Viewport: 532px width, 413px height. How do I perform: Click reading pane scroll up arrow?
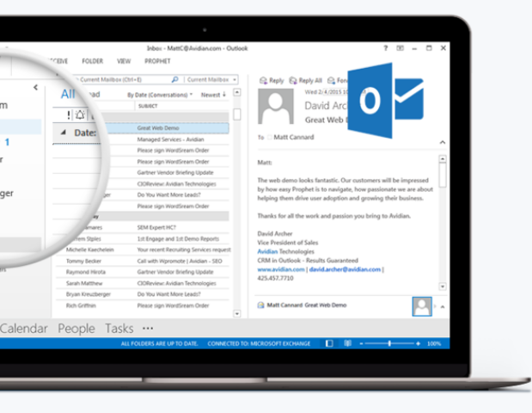click(443, 158)
